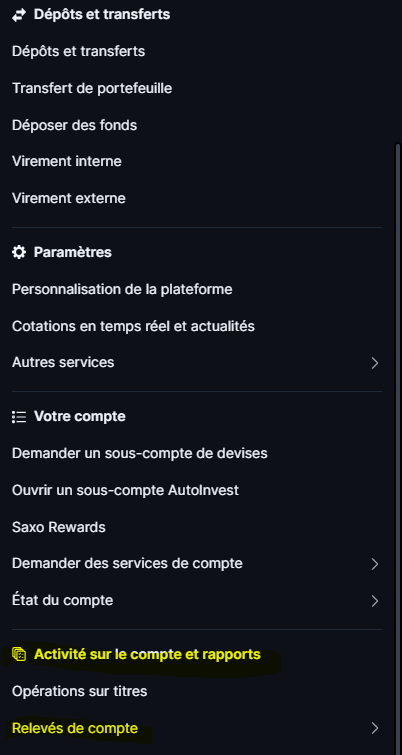
Task: Click the Paramètres gear icon
Action: coord(18,252)
